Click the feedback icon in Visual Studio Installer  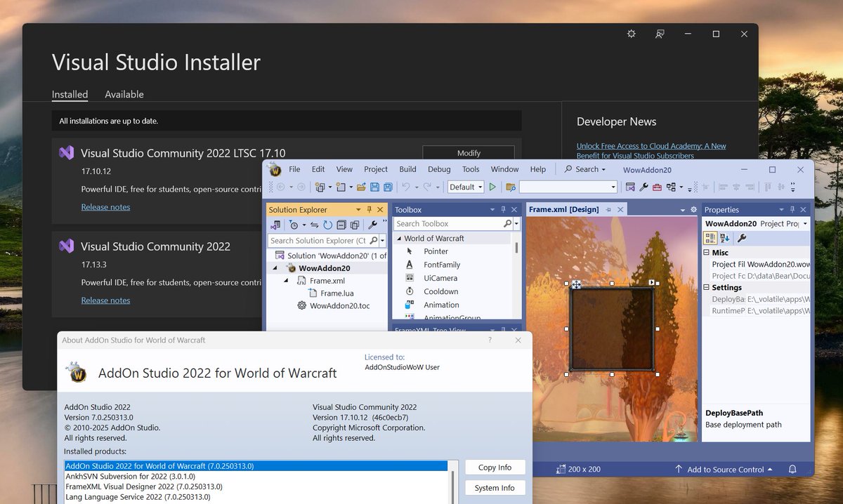point(660,34)
